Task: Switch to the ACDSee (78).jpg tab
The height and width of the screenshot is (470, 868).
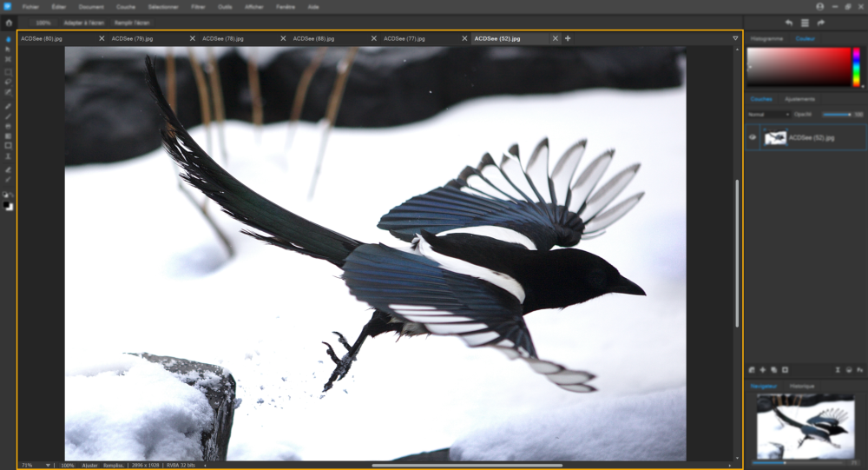Action: tap(222, 39)
